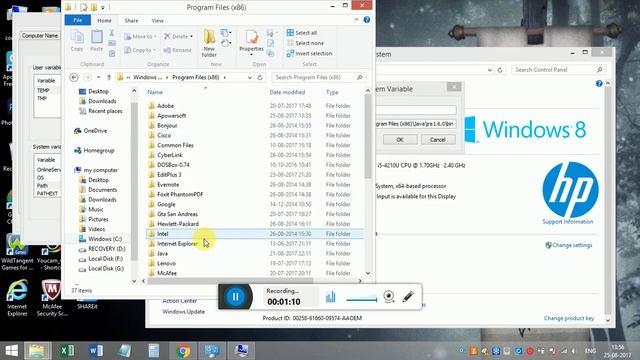
Task: Click the Search Control Panel box
Action: [x=558, y=70]
